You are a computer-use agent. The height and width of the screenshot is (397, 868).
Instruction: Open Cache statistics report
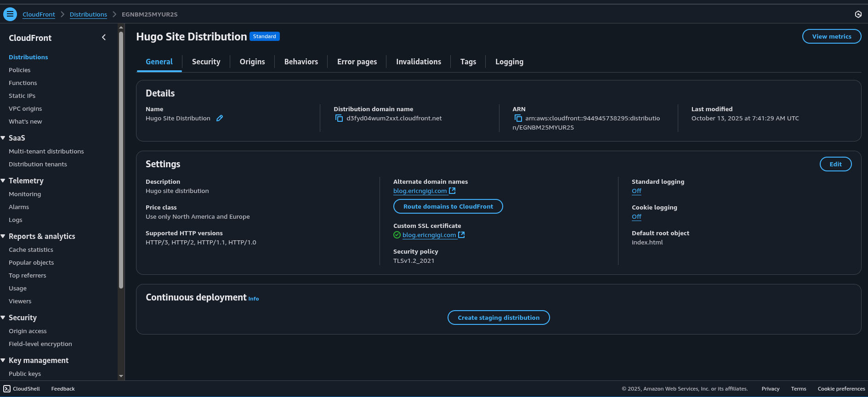[x=31, y=250]
